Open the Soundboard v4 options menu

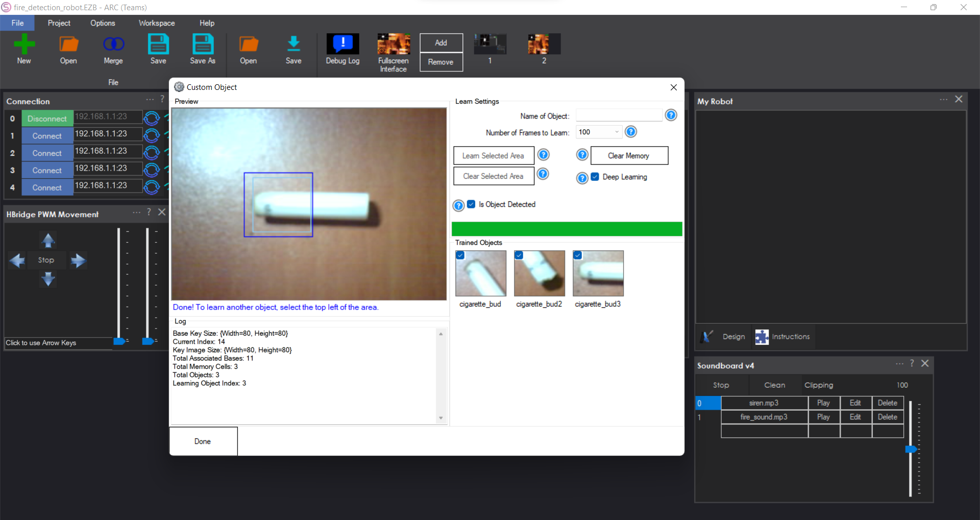(900, 364)
